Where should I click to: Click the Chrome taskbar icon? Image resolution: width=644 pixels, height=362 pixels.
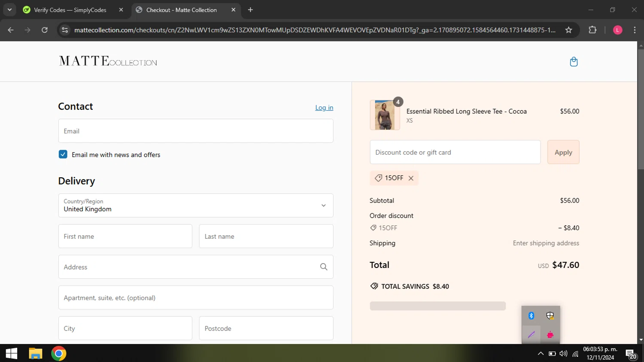tap(59, 353)
